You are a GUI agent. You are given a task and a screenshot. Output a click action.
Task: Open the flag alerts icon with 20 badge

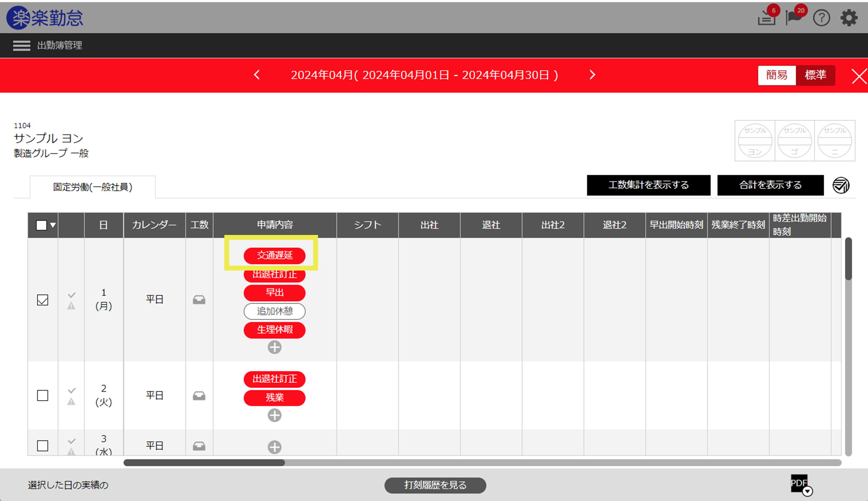click(794, 17)
